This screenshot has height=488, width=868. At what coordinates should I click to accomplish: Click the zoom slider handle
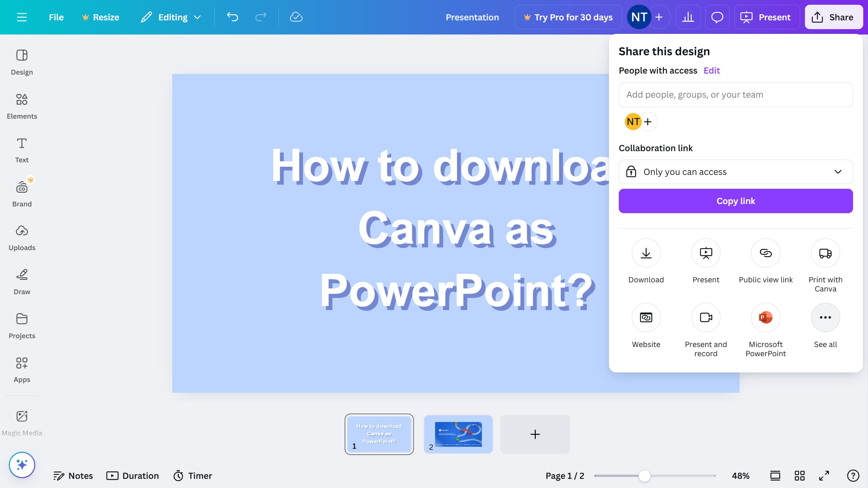[644, 476]
